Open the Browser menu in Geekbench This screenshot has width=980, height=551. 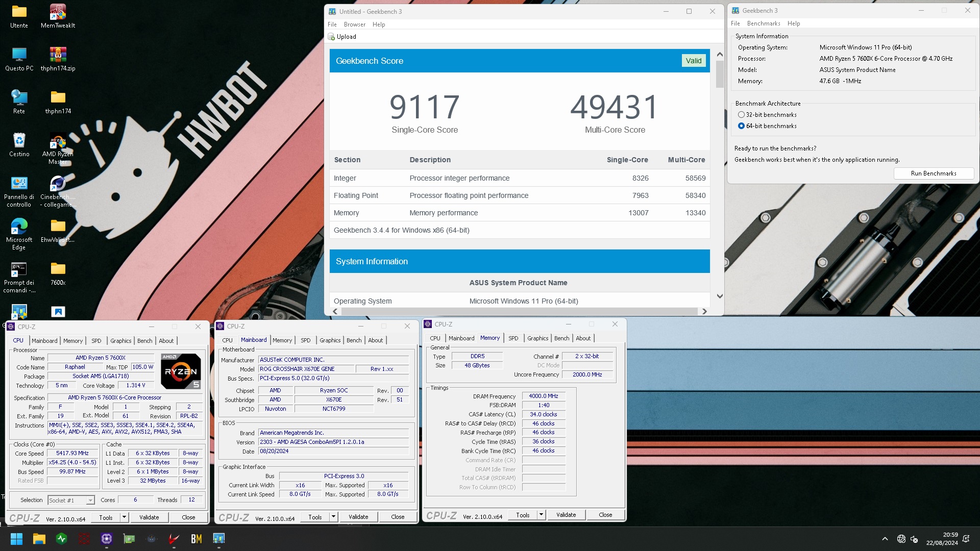[x=354, y=24]
